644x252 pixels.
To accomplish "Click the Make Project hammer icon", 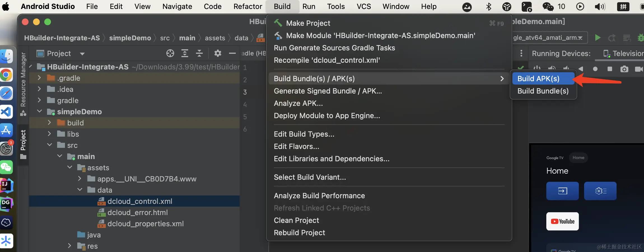I will point(278,23).
